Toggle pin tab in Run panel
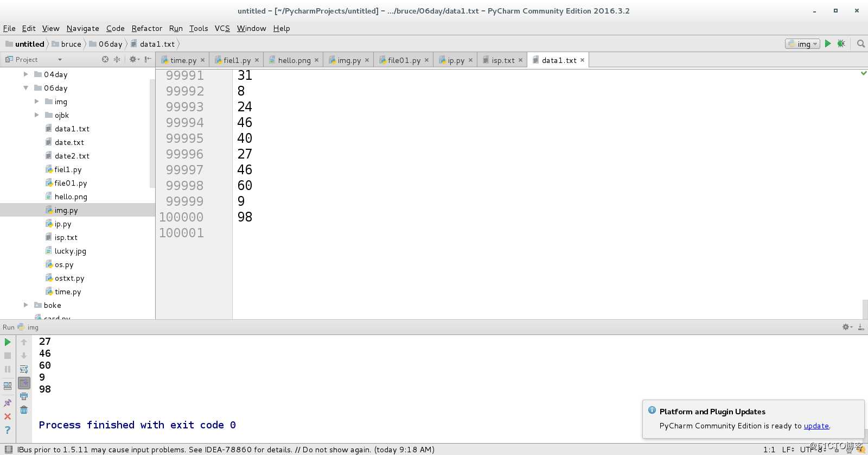The width and height of the screenshot is (868, 455). pyautogui.click(x=8, y=403)
